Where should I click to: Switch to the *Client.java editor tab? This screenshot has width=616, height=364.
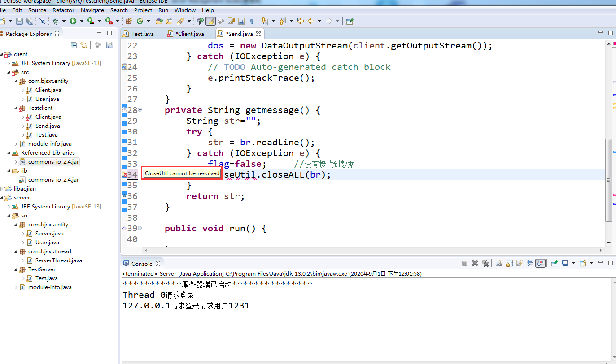coord(185,34)
